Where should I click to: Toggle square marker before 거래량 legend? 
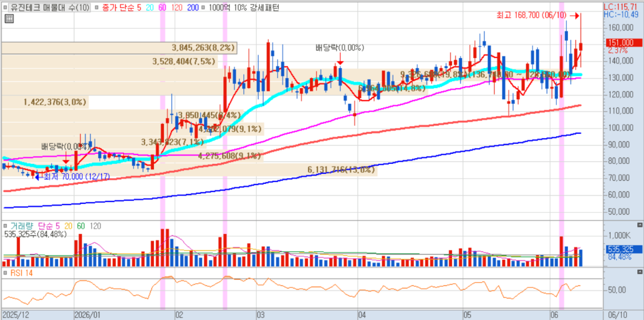pos(6,225)
